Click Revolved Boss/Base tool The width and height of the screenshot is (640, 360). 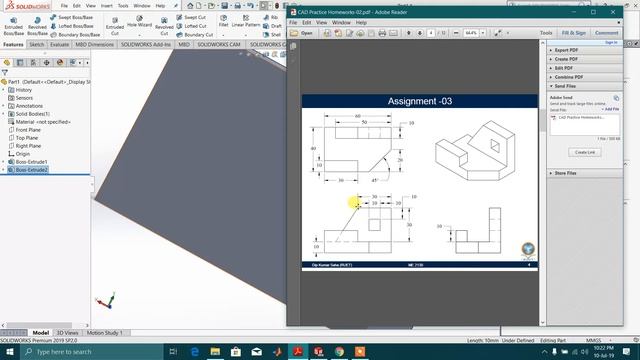coord(37,26)
